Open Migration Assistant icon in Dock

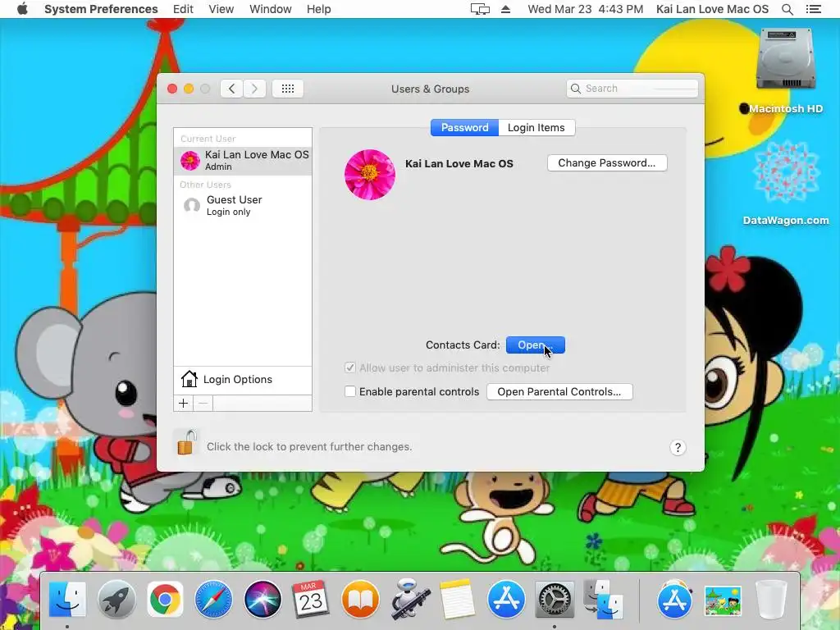point(604,599)
